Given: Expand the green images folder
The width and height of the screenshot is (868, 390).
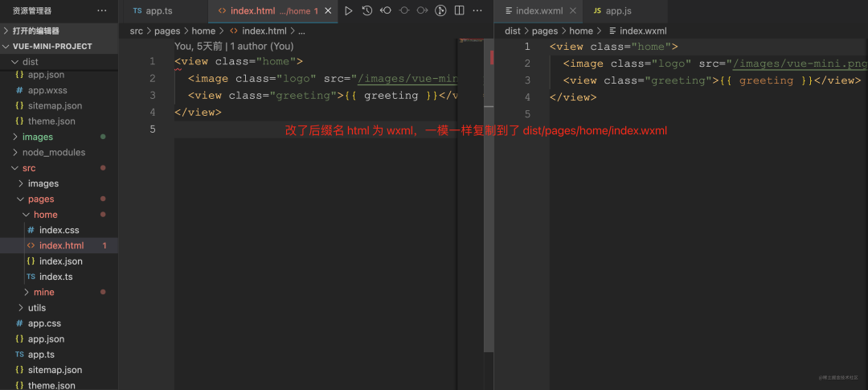Looking at the screenshot, I should (59, 137).
